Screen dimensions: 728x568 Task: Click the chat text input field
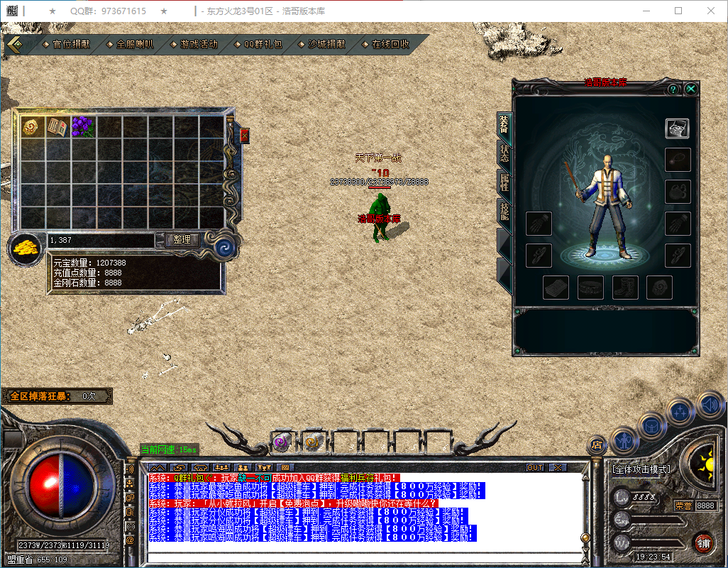click(365, 557)
